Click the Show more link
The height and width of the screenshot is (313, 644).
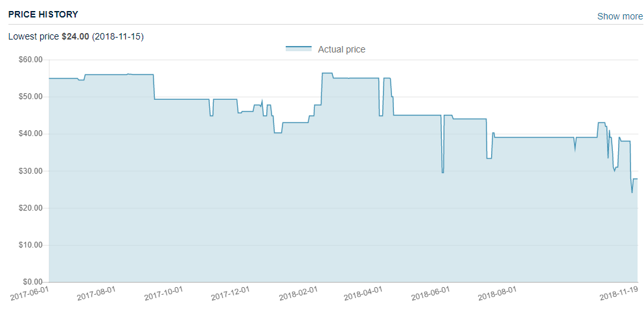(x=620, y=16)
